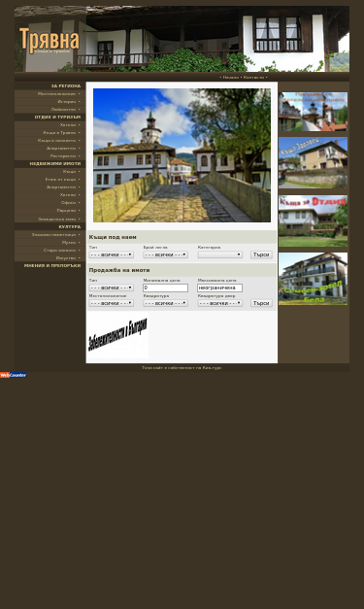
Task: Click the main bridge and clock tower photo
Action: pos(182,155)
